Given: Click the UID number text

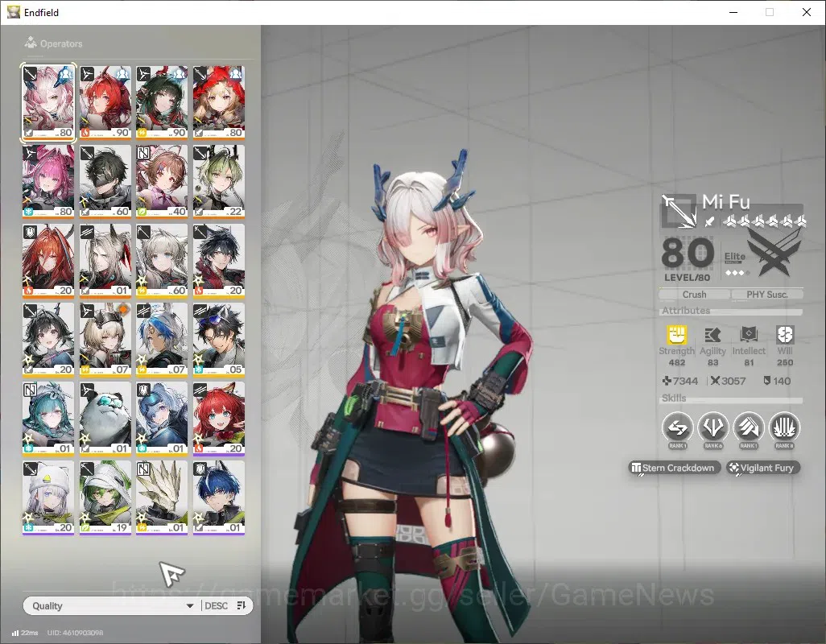Looking at the screenshot, I should pos(75,633).
